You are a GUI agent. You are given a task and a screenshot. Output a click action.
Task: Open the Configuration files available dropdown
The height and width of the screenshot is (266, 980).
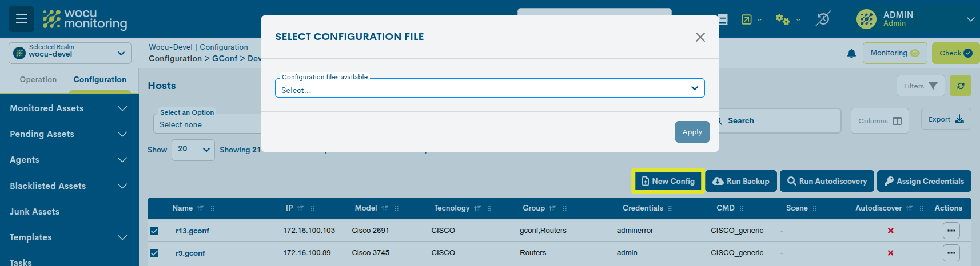(489, 89)
